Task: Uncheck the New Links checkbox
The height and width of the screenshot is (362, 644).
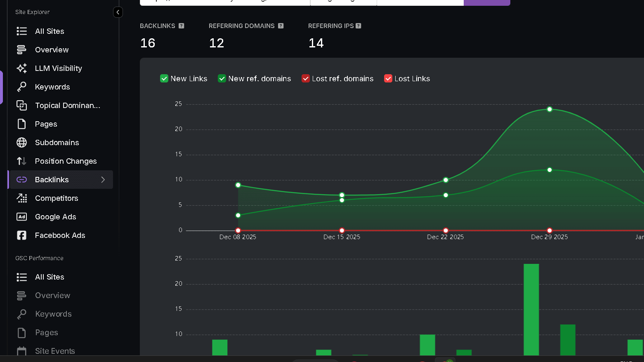Action: click(x=164, y=78)
